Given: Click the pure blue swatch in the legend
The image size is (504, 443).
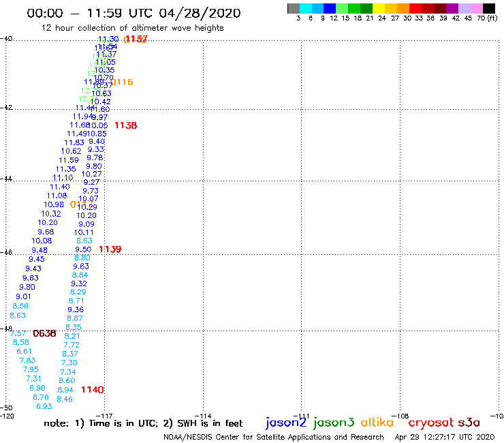Looking at the screenshot, I should [330, 8].
